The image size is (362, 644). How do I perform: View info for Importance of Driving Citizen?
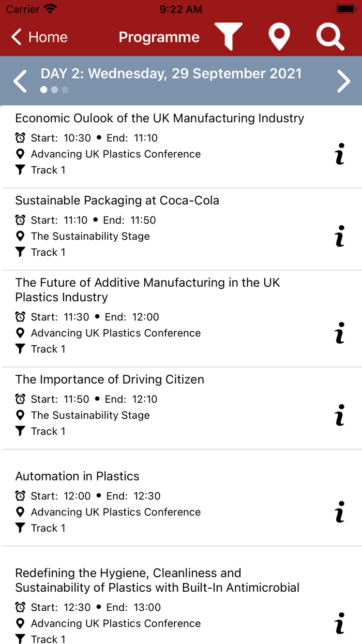coord(340,415)
